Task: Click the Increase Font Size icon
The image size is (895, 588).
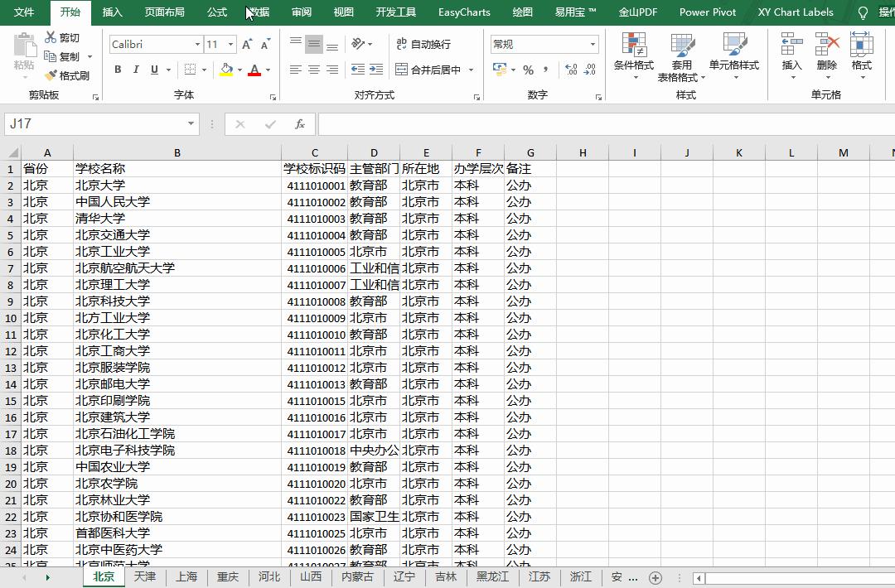Action: point(247,45)
